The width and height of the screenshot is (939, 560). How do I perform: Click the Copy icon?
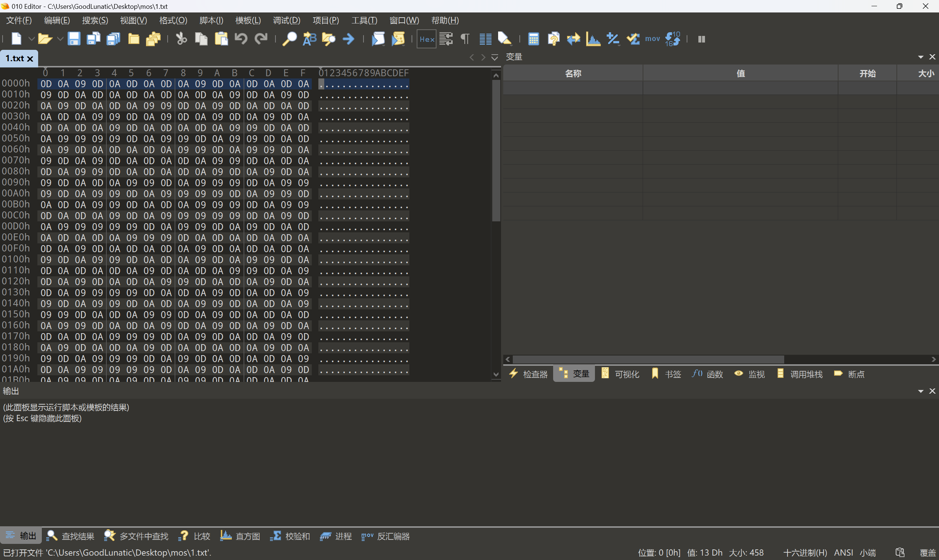pyautogui.click(x=201, y=39)
